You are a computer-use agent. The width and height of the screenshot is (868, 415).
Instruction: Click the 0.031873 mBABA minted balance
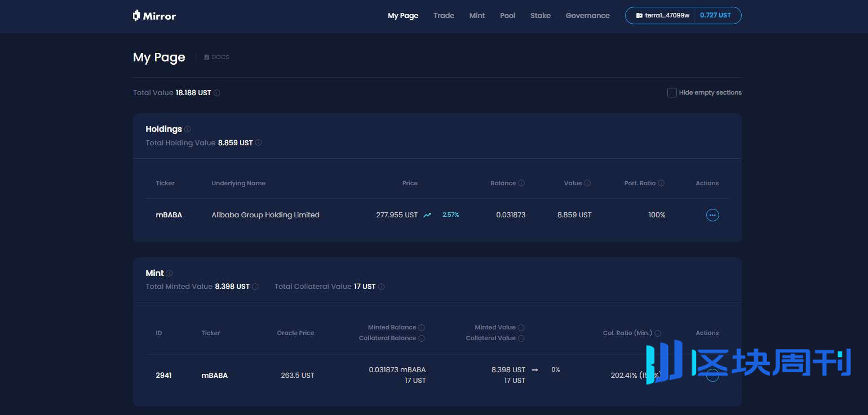click(x=397, y=370)
